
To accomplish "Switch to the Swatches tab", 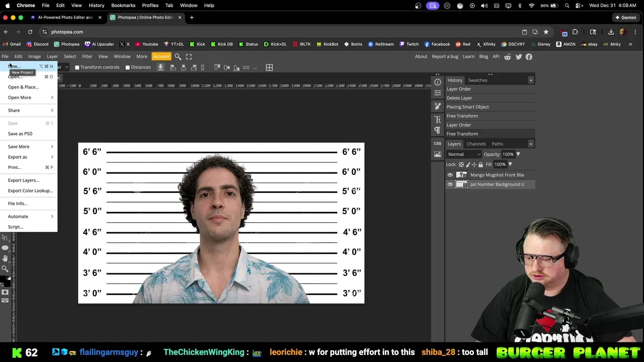I will click(x=477, y=80).
